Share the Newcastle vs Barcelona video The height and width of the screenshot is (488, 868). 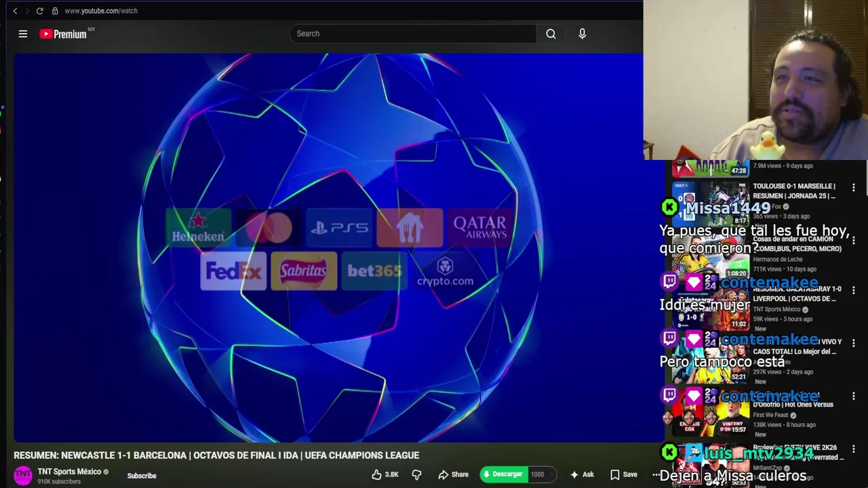[x=453, y=474]
